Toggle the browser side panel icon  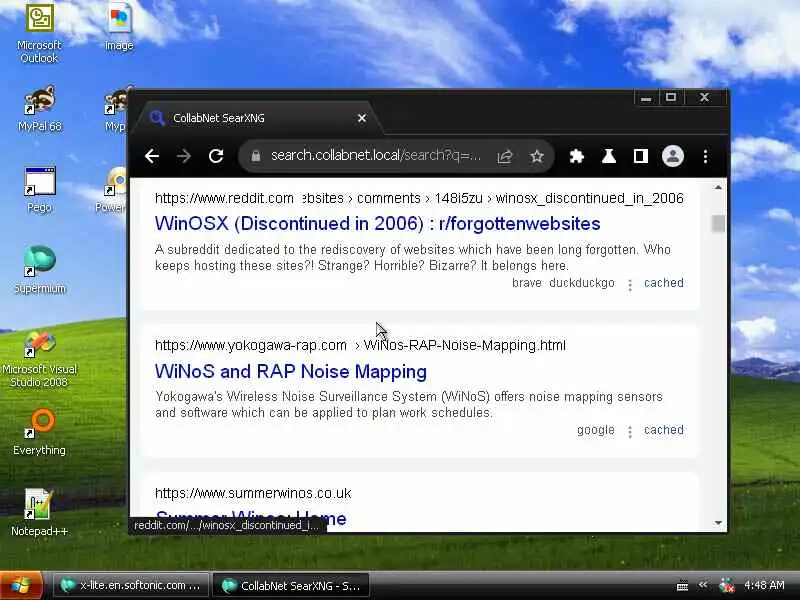click(640, 156)
